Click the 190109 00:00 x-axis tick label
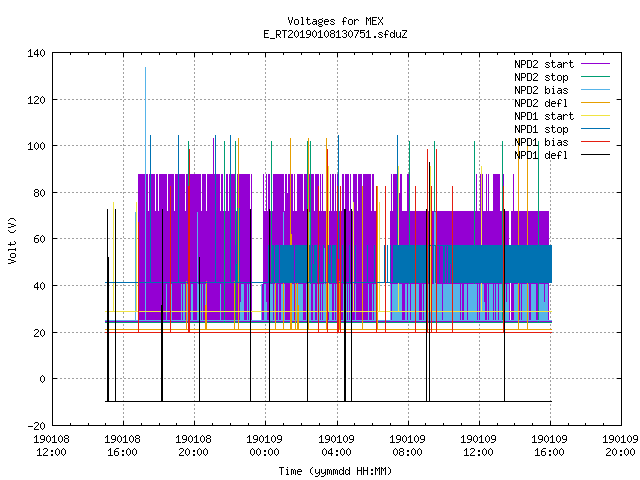 264,446
